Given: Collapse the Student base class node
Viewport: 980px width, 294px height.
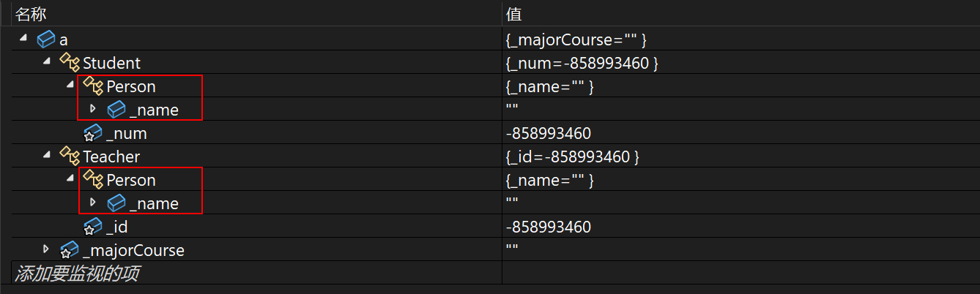Looking at the screenshot, I should point(48,62).
